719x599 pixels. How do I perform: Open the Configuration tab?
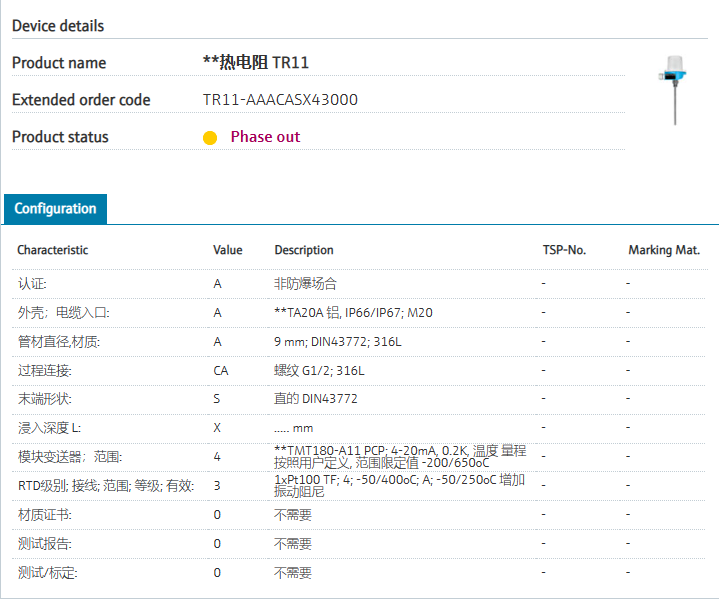click(x=56, y=209)
